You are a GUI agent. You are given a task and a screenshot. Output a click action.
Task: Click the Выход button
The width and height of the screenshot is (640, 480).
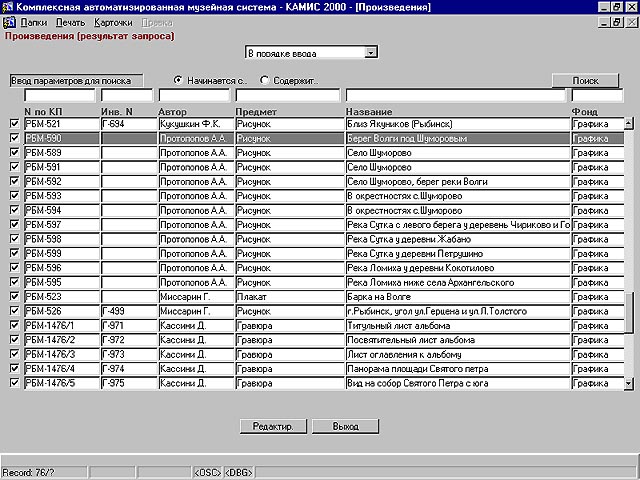click(x=345, y=427)
